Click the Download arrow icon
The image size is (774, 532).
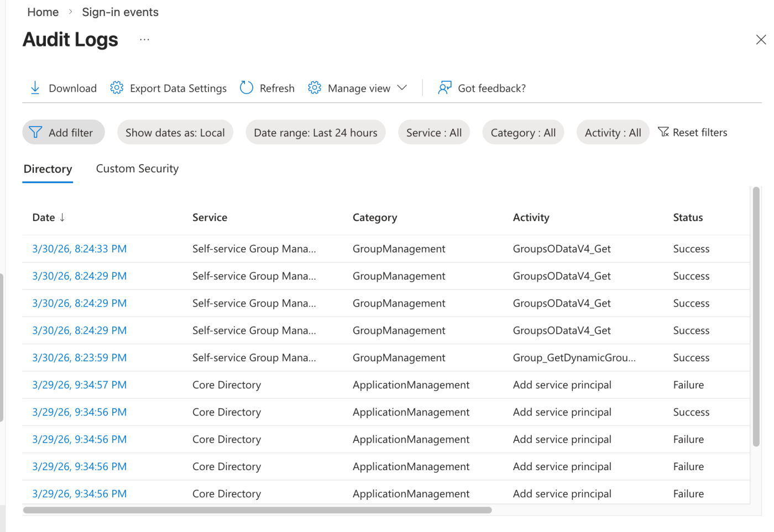[x=35, y=88]
